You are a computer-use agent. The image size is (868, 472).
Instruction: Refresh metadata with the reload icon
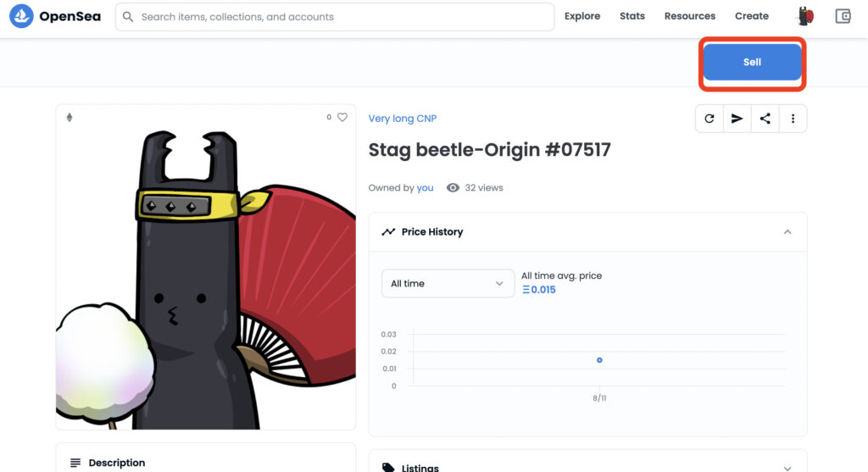(709, 119)
